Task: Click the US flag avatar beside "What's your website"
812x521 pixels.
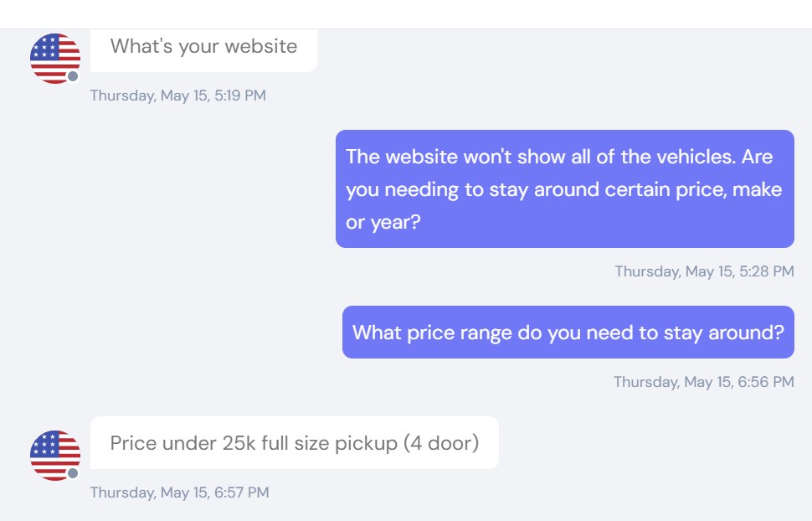Action: (x=55, y=59)
